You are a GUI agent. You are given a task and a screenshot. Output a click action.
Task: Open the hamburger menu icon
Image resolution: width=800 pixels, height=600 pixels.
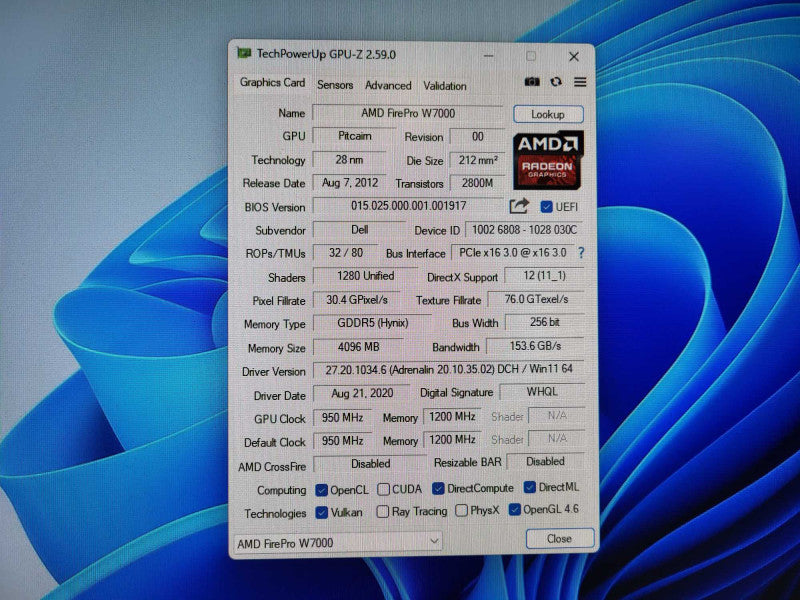pos(580,82)
